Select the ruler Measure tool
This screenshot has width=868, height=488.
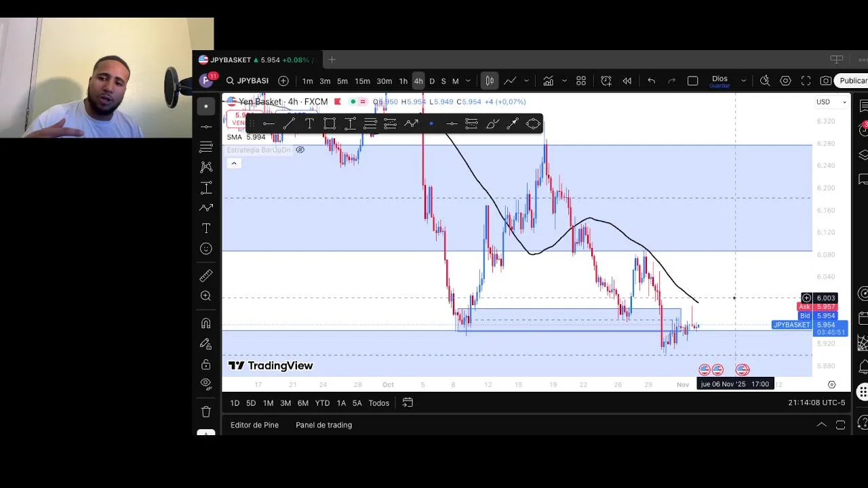tap(206, 276)
